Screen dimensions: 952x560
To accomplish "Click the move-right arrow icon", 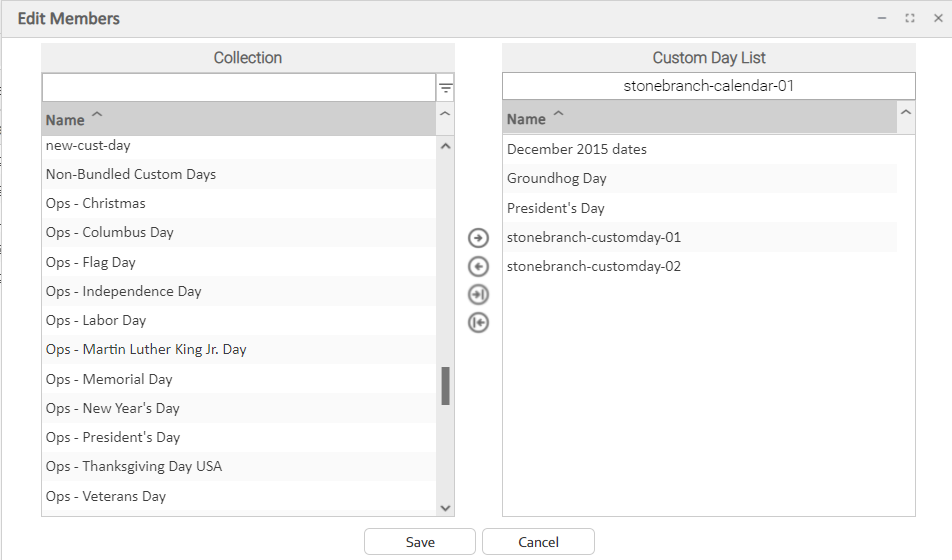I will click(x=478, y=238).
